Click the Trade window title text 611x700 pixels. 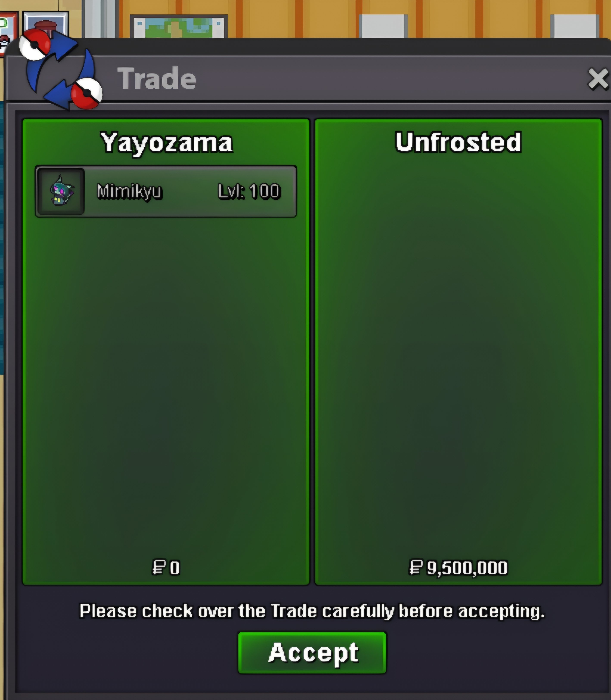157,78
